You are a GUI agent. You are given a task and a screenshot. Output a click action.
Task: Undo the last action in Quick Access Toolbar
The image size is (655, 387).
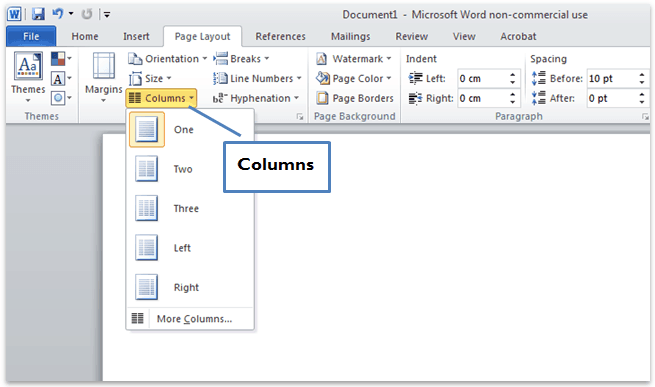pyautogui.click(x=57, y=14)
